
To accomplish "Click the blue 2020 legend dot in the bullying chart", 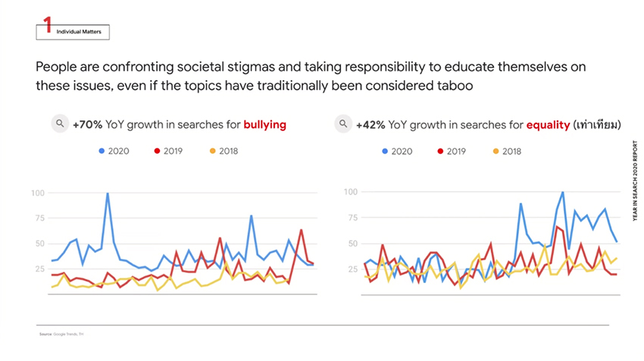I will point(102,151).
